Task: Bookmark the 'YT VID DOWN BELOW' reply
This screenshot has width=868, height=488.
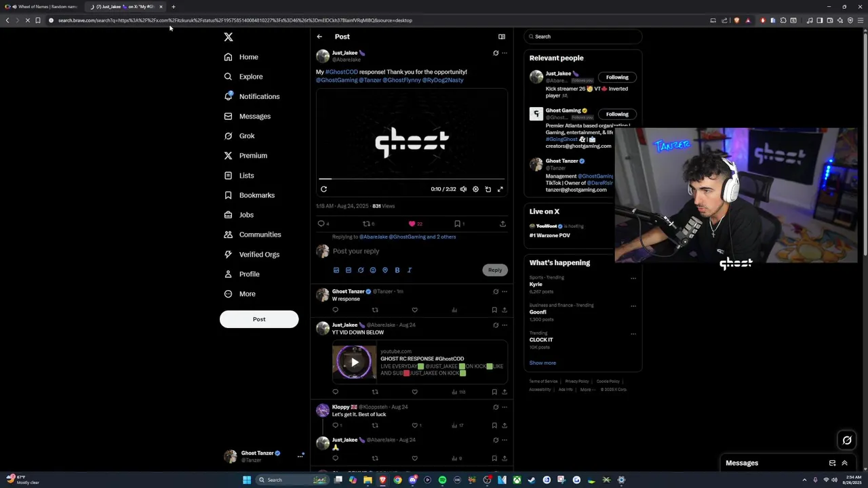Action: [494, 392]
